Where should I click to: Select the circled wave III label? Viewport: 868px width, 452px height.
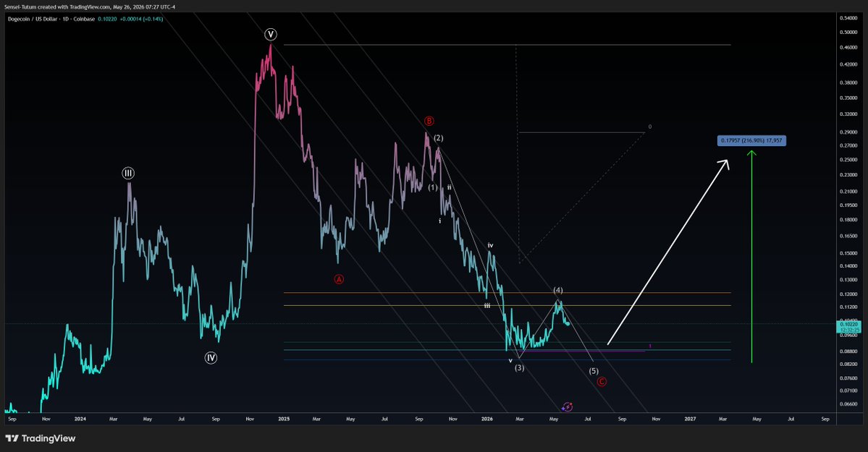(128, 173)
